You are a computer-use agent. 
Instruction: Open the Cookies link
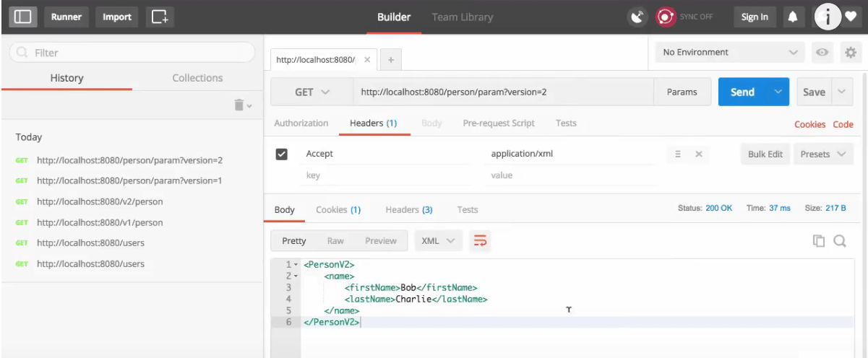(x=810, y=124)
